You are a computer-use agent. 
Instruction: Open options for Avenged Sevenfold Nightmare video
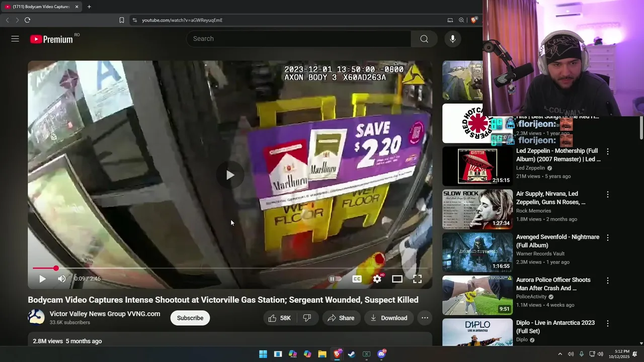(x=608, y=237)
